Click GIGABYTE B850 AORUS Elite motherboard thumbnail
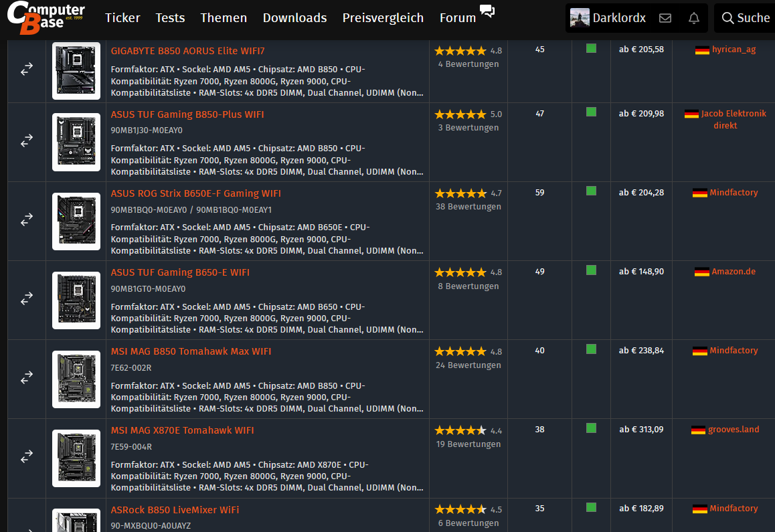The width and height of the screenshot is (775, 532). click(76, 71)
